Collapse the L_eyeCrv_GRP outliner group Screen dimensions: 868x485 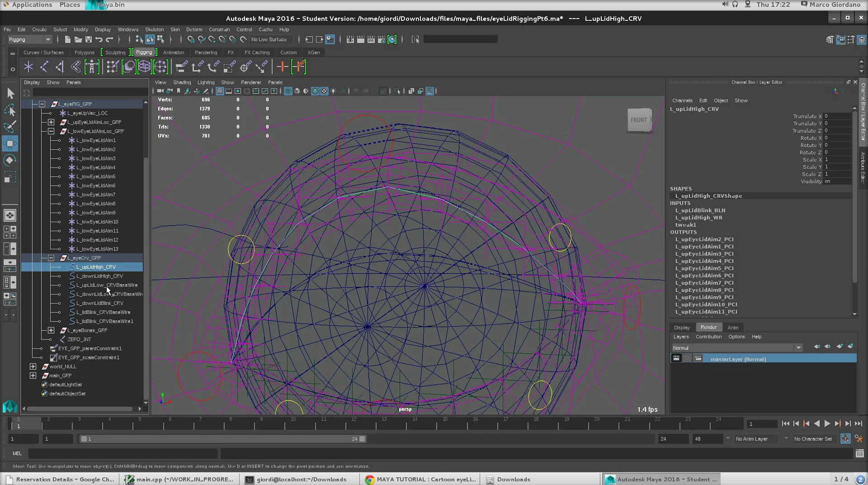(x=51, y=258)
